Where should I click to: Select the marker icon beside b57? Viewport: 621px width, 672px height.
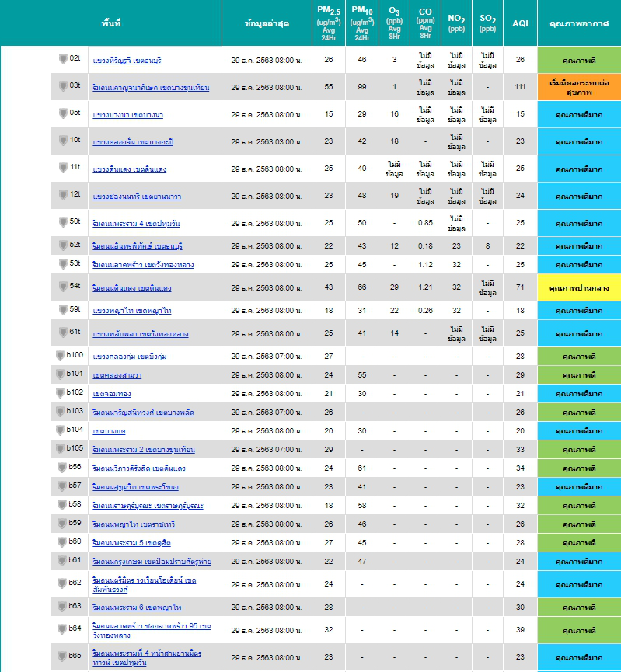tap(61, 486)
